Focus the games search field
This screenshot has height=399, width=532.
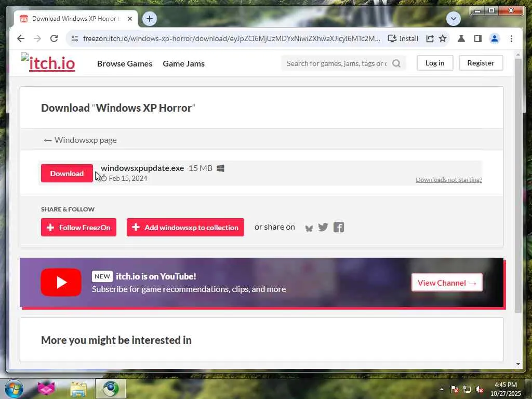click(336, 63)
